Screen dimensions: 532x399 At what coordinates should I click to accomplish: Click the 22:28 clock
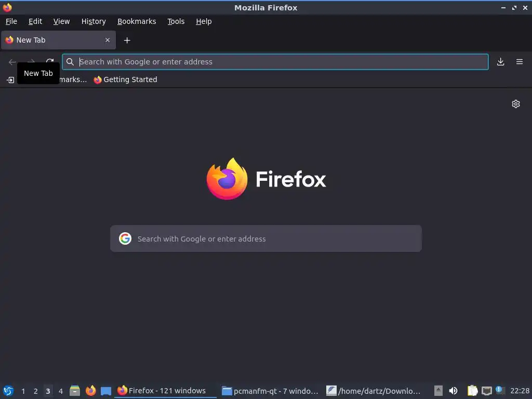pyautogui.click(x=520, y=391)
